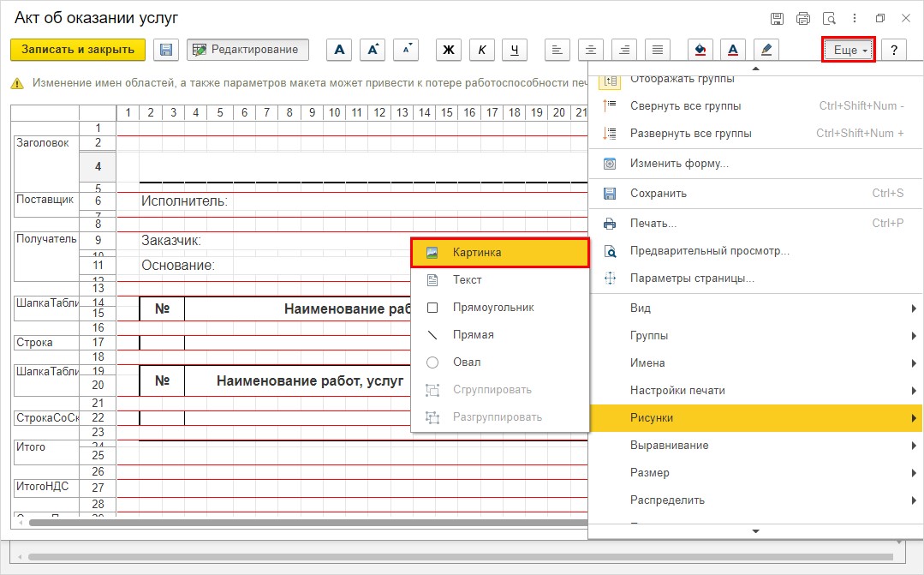Screen dimensions: 924x575
Task: Justify text alignment in toolbar
Action: [x=658, y=50]
